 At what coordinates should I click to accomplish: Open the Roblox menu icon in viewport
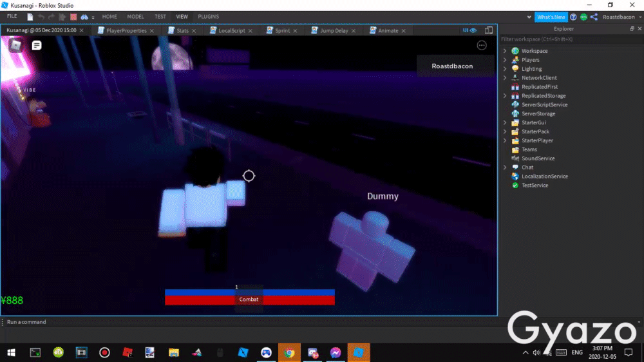click(x=16, y=45)
